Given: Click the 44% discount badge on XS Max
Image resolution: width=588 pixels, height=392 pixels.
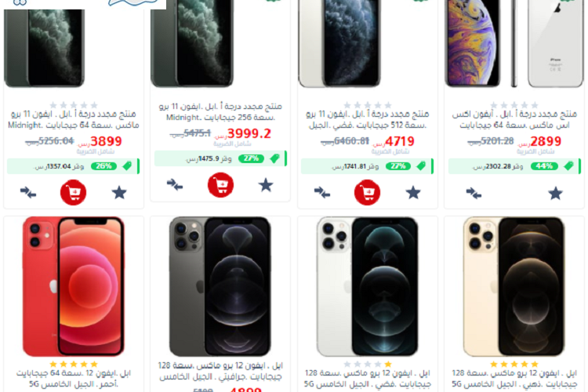Looking at the screenshot, I should pos(544,166).
